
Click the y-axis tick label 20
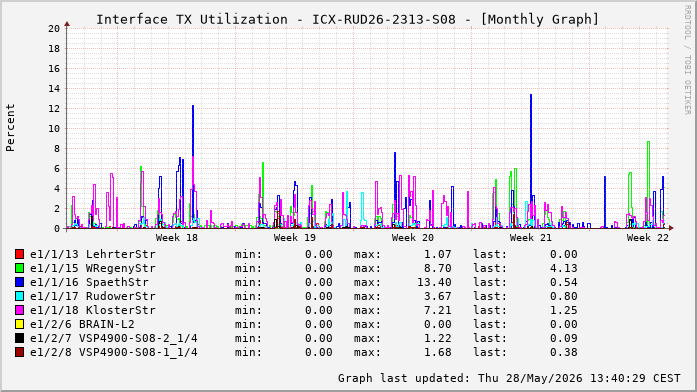pyautogui.click(x=54, y=28)
